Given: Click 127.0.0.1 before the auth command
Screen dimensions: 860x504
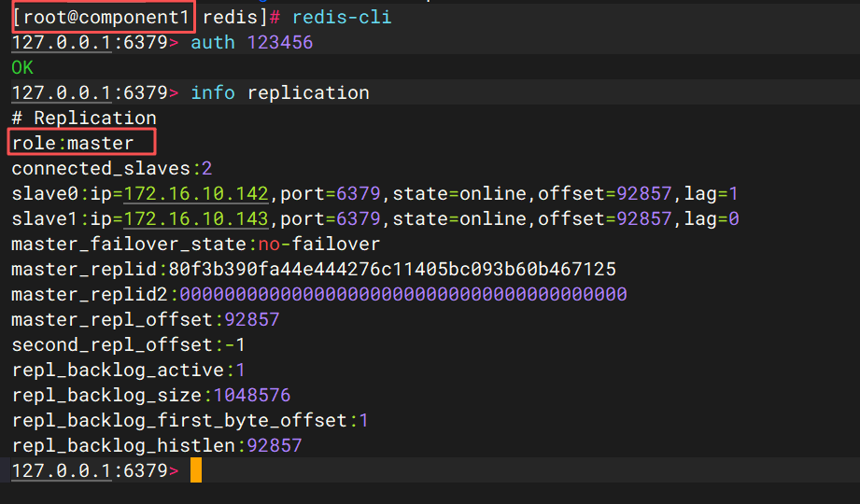Looking at the screenshot, I should coord(62,43).
